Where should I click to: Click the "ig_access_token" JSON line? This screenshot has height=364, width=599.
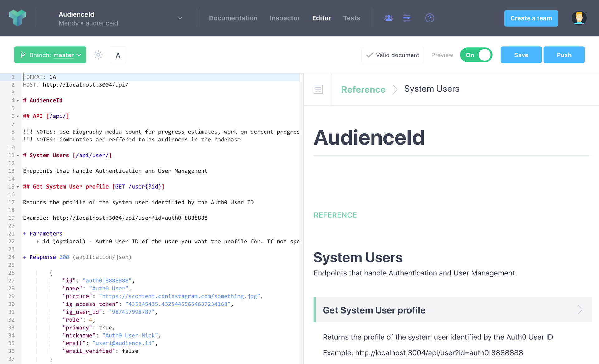(148, 304)
